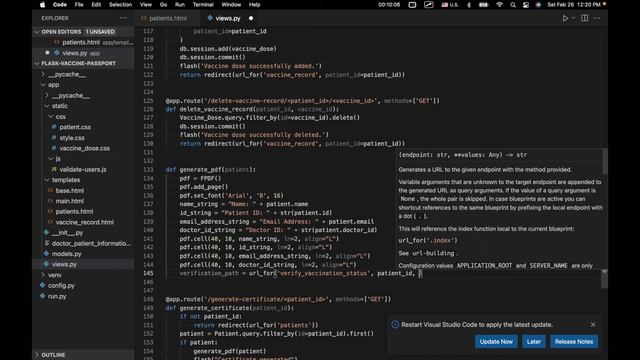The height and width of the screenshot is (360, 640).
Task: Expand the venv folder
Action: 55,275
